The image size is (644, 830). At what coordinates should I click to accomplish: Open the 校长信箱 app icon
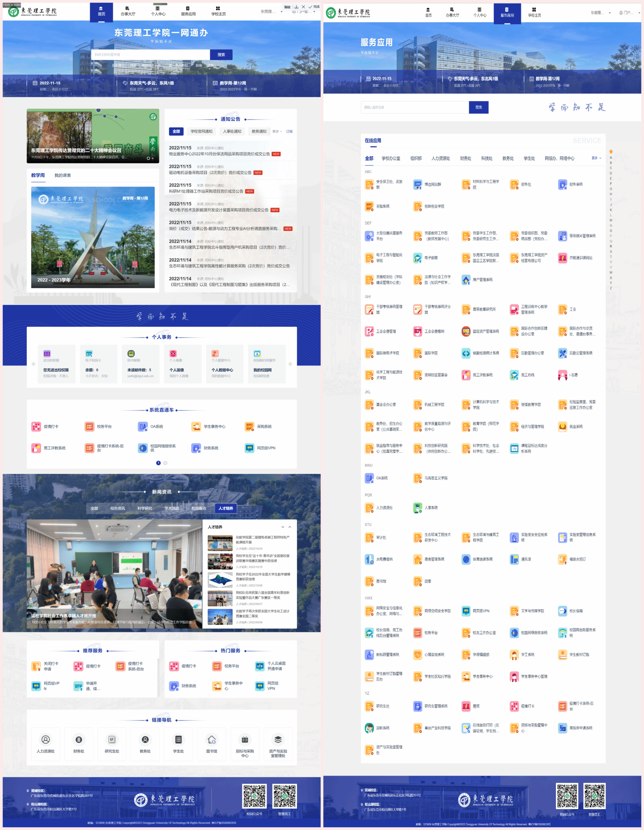tap(562, 611)
